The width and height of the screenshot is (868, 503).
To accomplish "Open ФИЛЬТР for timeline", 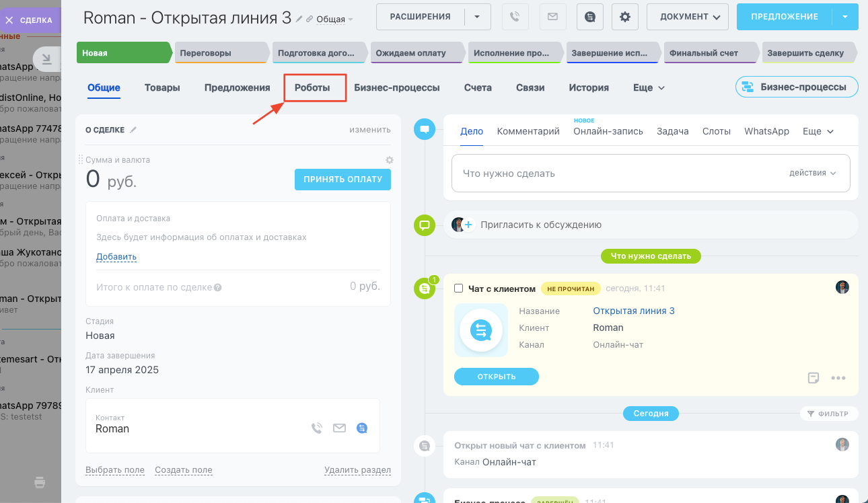I will coord(829,414).
